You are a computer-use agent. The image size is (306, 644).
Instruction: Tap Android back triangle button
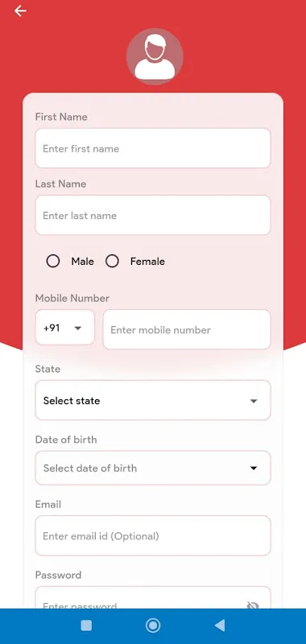pos(220,625)
